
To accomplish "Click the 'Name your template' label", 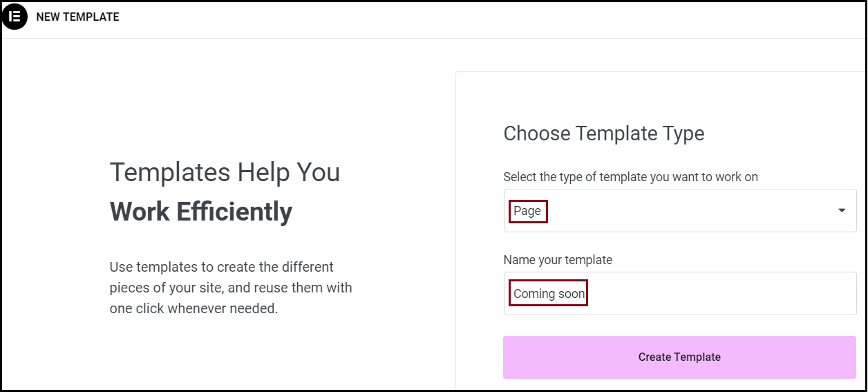I will [558, 260].
